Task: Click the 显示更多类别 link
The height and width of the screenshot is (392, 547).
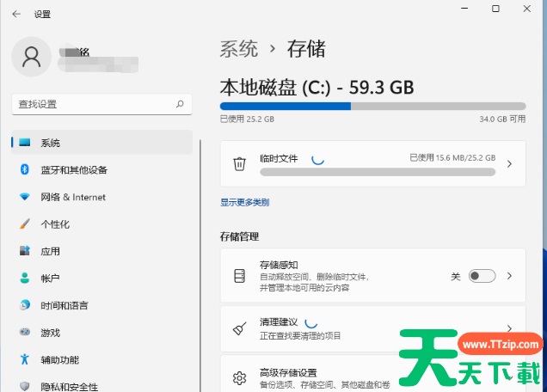Action: click(244, 203)
